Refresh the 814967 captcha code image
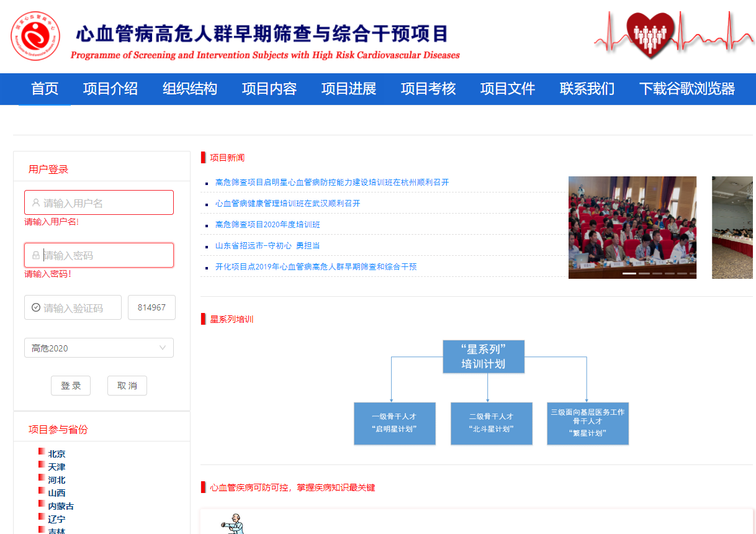 (151, 307)
